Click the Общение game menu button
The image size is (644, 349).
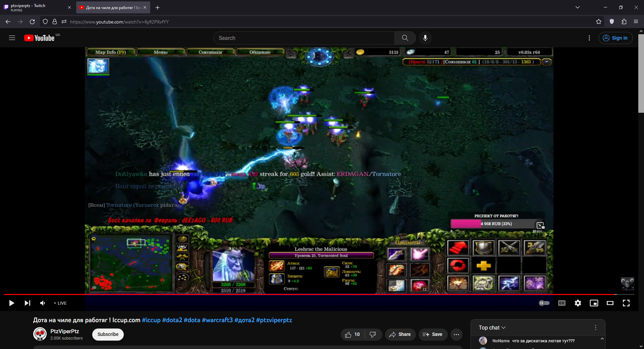[260, 52]
